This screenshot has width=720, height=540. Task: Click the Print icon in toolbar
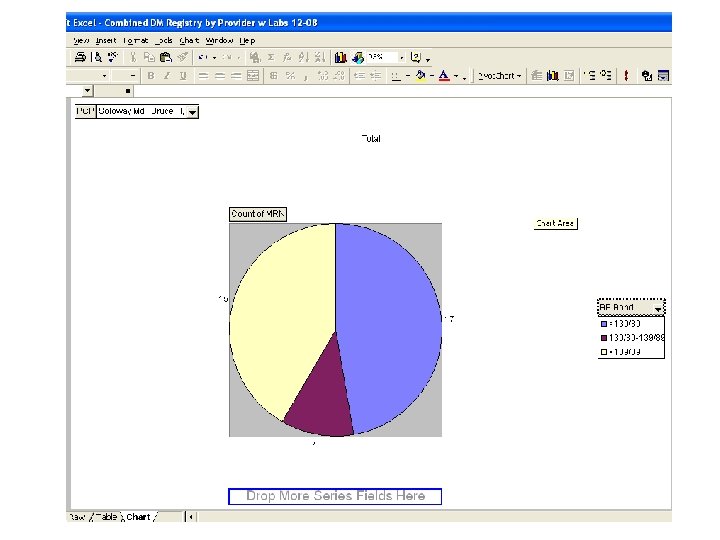tap(80, 57)
